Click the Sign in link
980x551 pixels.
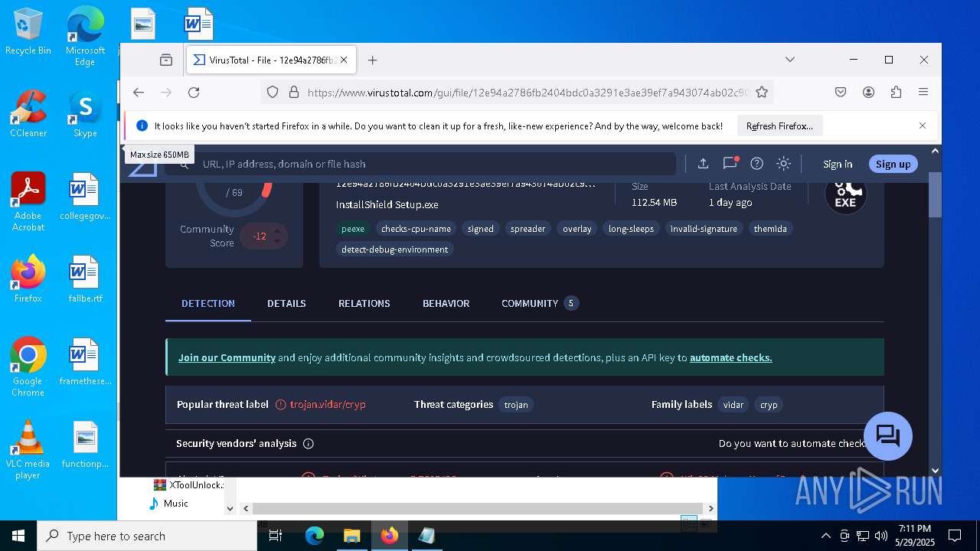838,164
